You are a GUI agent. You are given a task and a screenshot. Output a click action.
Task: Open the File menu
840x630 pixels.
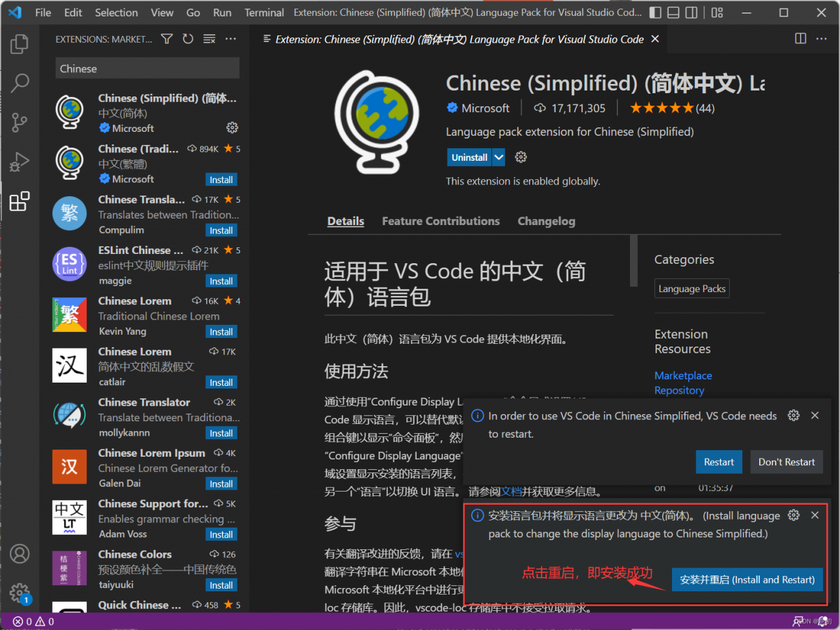point(43,12)
